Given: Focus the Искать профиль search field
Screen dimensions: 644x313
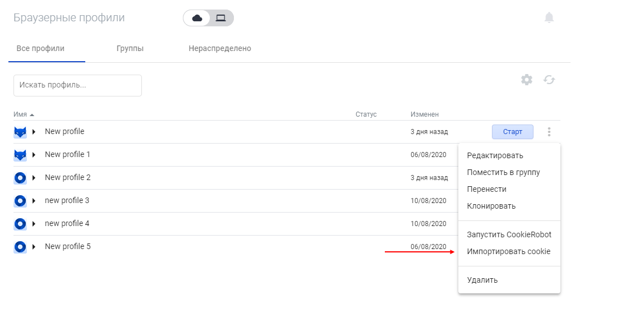Looking at the screenshot, I should (x=77, y=85).
